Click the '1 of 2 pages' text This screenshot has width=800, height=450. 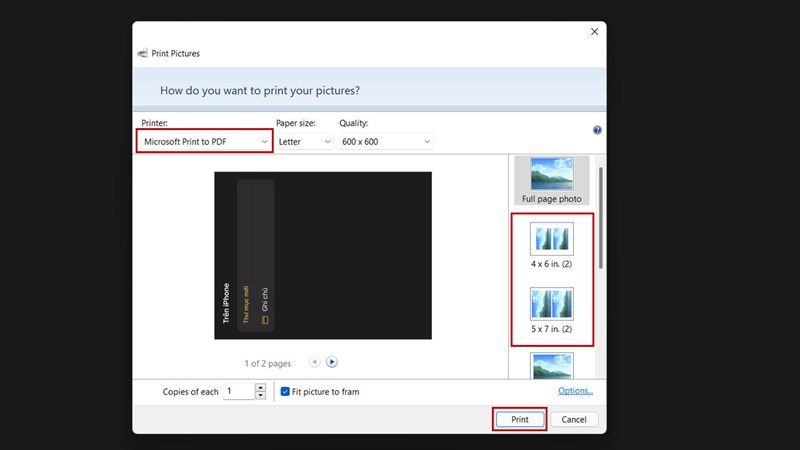click(267, 363)
